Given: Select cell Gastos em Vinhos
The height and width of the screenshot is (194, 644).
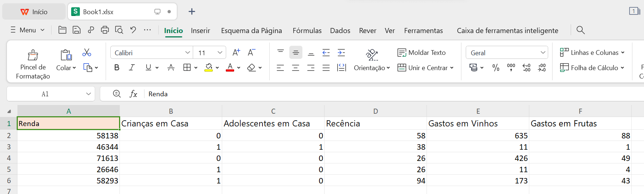Looking at the screenshot, I should (x=478, y=124).
